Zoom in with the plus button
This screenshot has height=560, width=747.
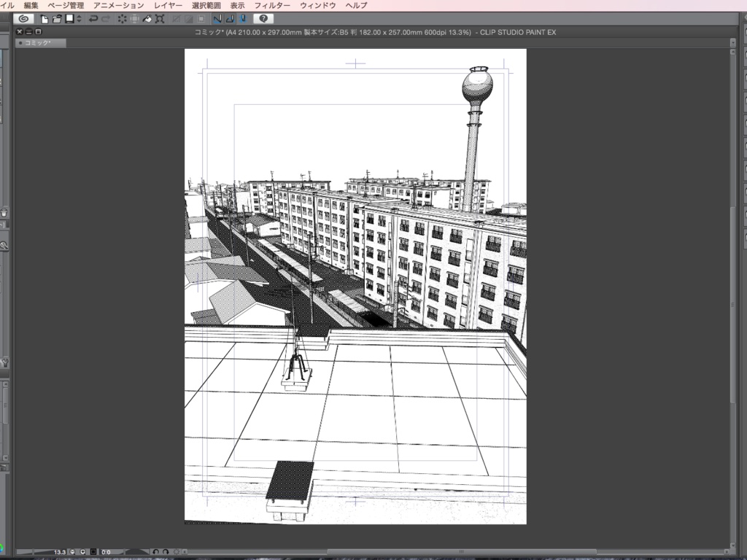pos(82,551)
